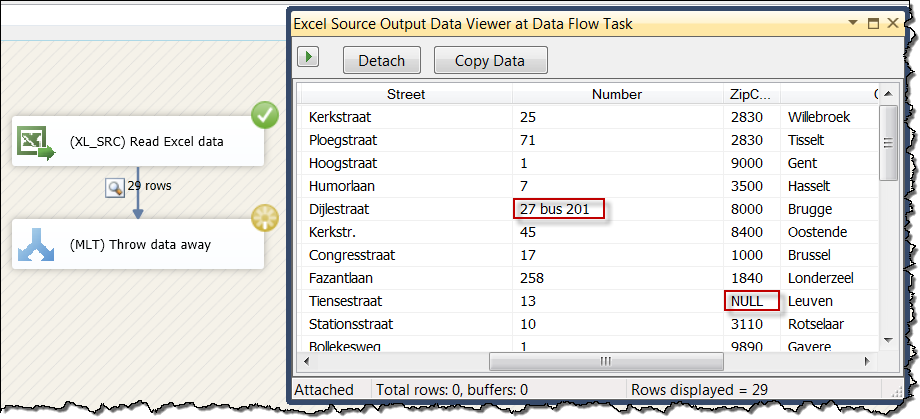Screen dimensions: 920x419
Task: Select the Tisselt city cell
Action: pos(830,140)
